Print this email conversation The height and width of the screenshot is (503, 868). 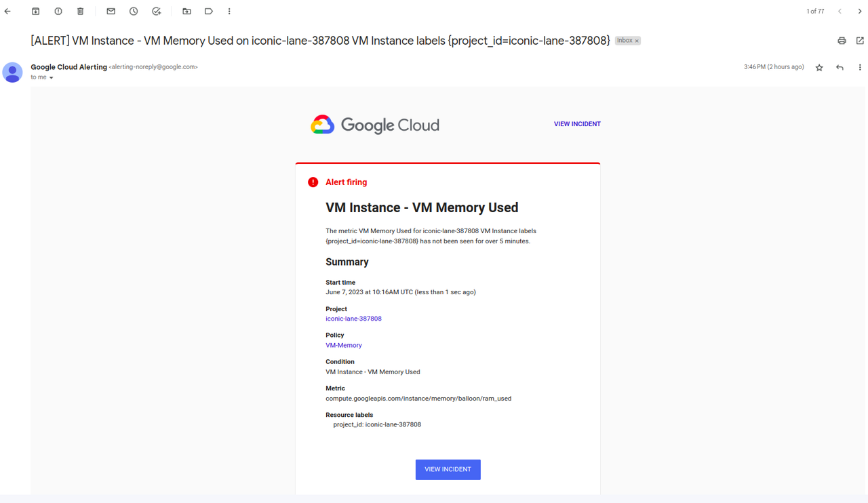(842, 41)
